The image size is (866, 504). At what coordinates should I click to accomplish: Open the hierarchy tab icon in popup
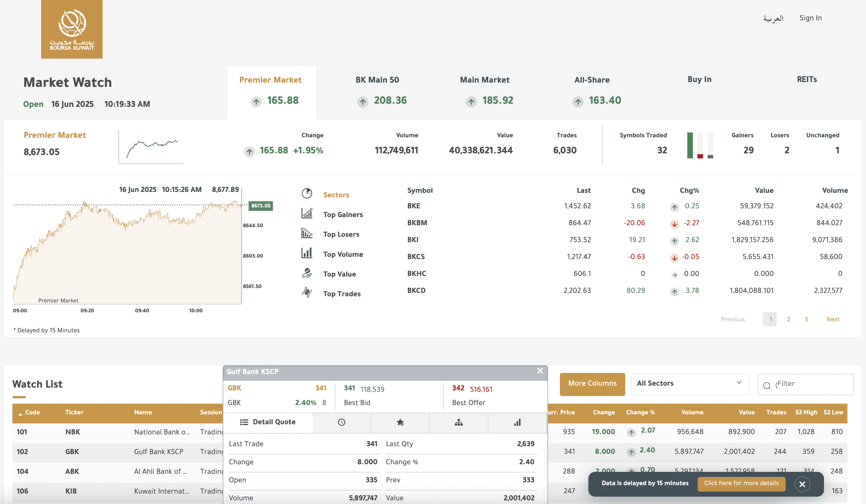[458, 422]
